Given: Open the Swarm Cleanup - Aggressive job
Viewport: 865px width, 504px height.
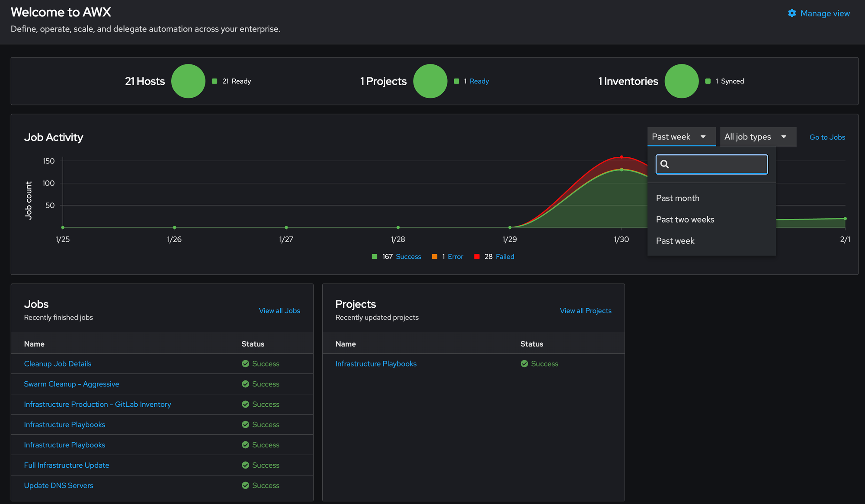Looking at the screenshot, I should pyautogui.click(x=71, y=384).
